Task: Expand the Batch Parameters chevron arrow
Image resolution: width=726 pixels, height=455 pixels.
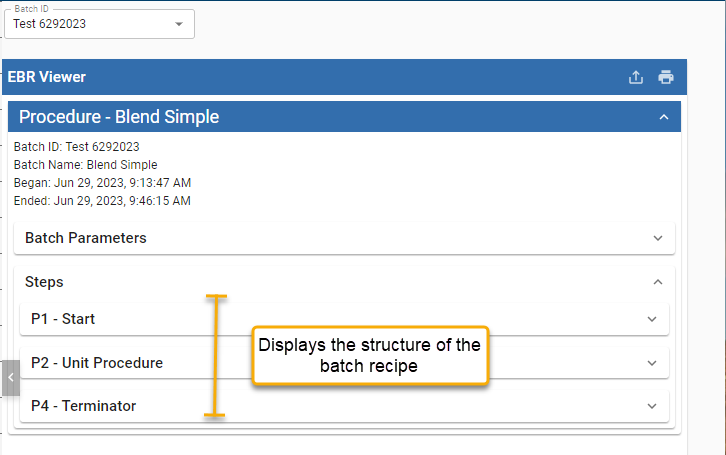Action: pos(658,238)
